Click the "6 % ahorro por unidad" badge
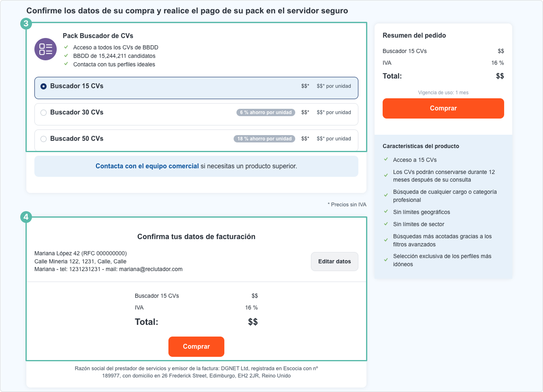The image size is (543, 392). click(x=265, y=112)
